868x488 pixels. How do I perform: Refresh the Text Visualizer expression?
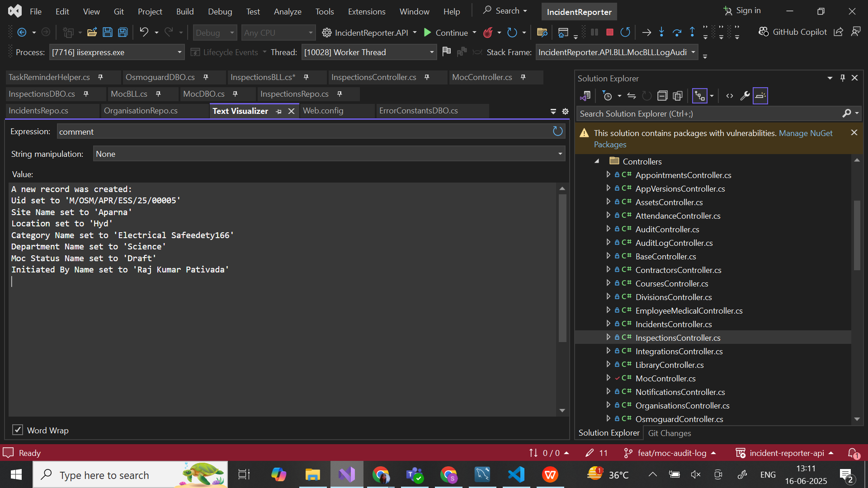[557, 131]
